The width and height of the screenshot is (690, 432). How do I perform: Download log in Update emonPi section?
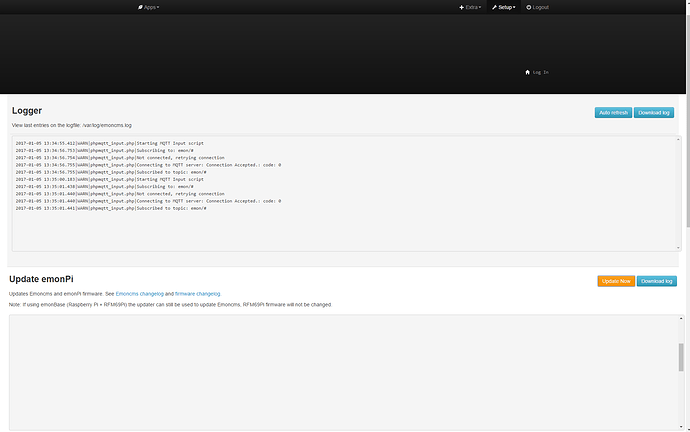tap(656, 281)
